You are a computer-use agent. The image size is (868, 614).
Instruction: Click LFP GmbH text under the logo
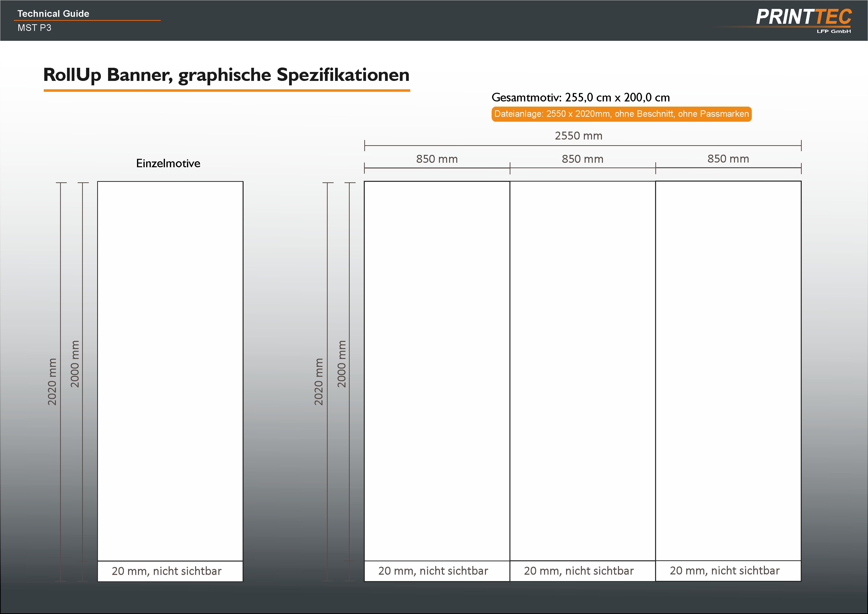pos(834,31)
